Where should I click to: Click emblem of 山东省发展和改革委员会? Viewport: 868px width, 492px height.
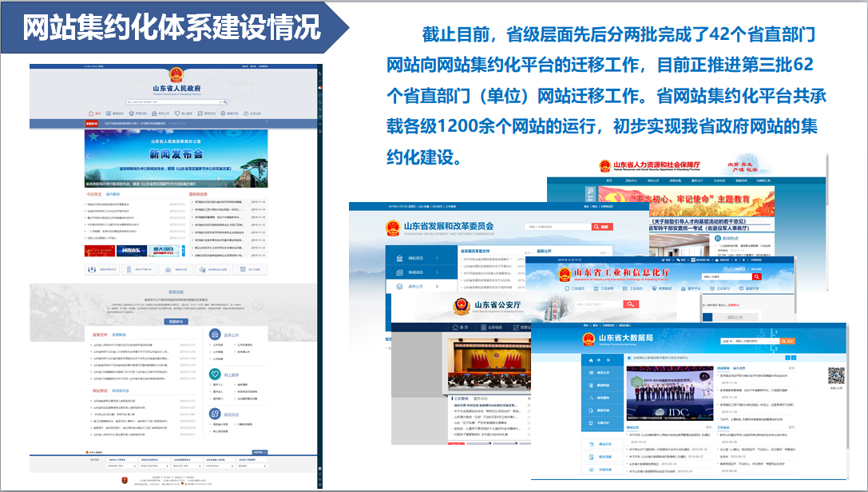point(393,228)
